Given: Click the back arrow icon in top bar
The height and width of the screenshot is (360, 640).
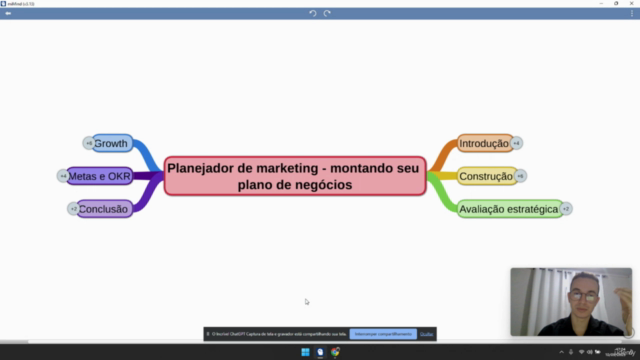Looking at the screenshot, I should point(8,13).
